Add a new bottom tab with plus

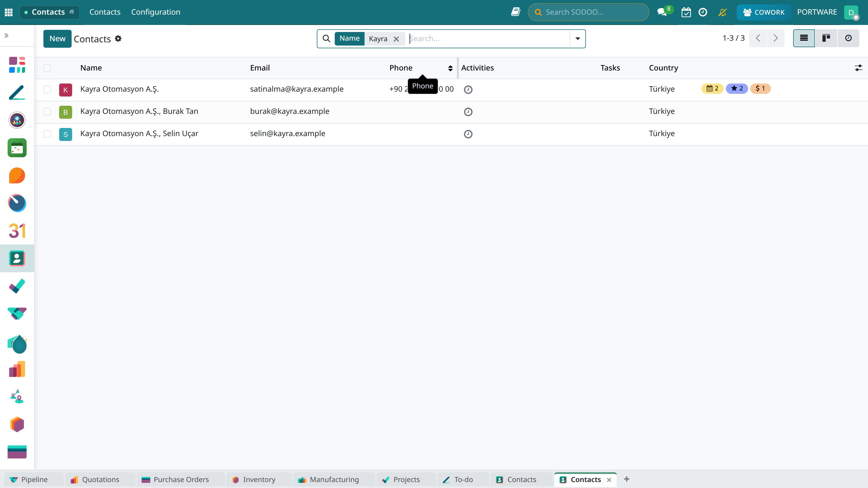[627, 479]
